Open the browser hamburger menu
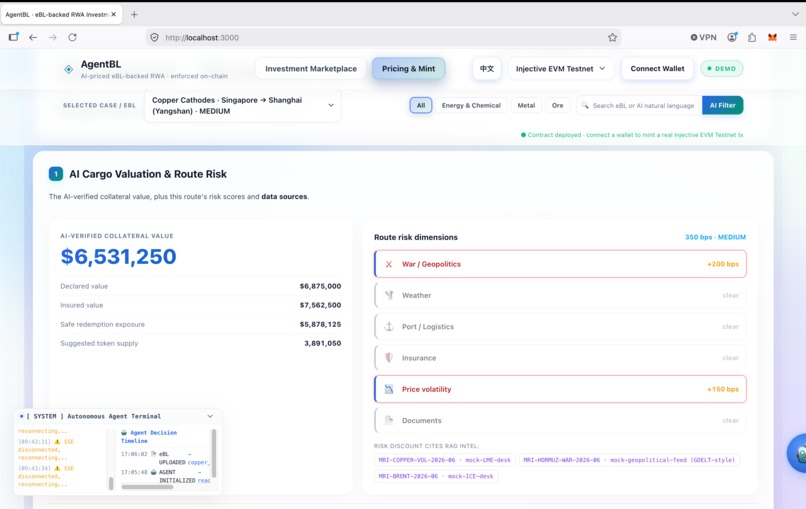Image resolution: width=806 pixels, height=509 pixels. 793,38
